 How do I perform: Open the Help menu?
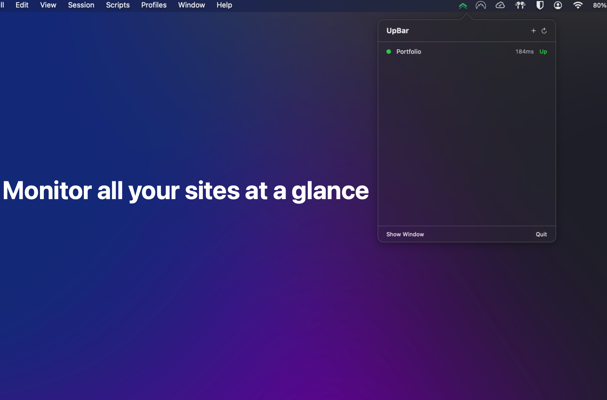tap(224, 5)
